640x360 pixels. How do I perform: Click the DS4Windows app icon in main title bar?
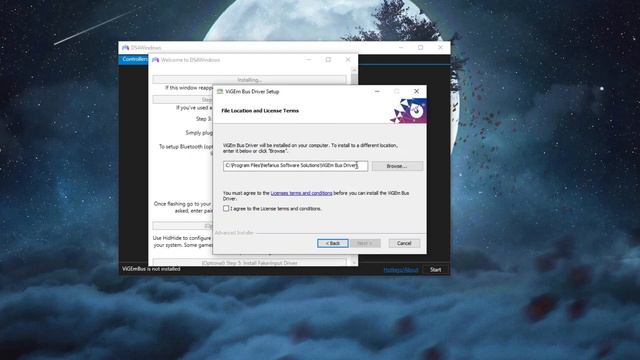(x=125, y=48)
